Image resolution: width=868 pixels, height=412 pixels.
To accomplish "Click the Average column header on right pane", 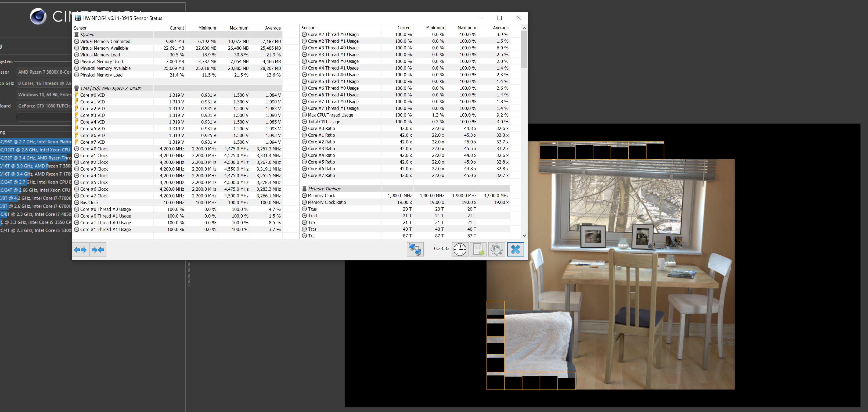I will [500, 28].
